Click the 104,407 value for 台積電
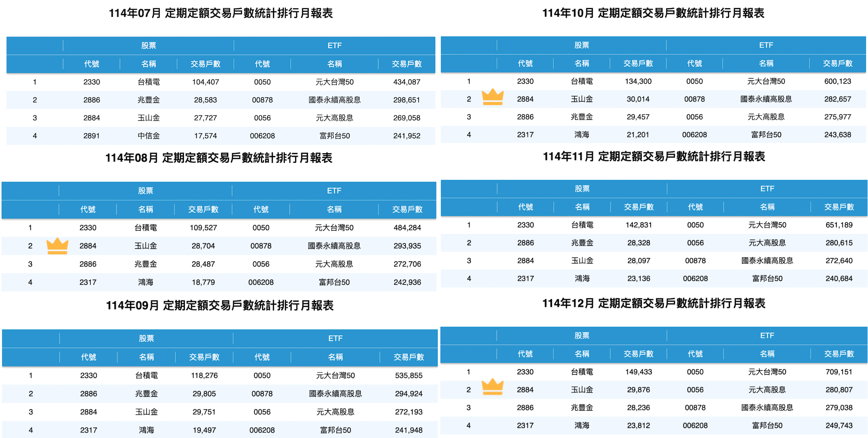Screen dimensions: 868x438 click(x=205, y=82)
